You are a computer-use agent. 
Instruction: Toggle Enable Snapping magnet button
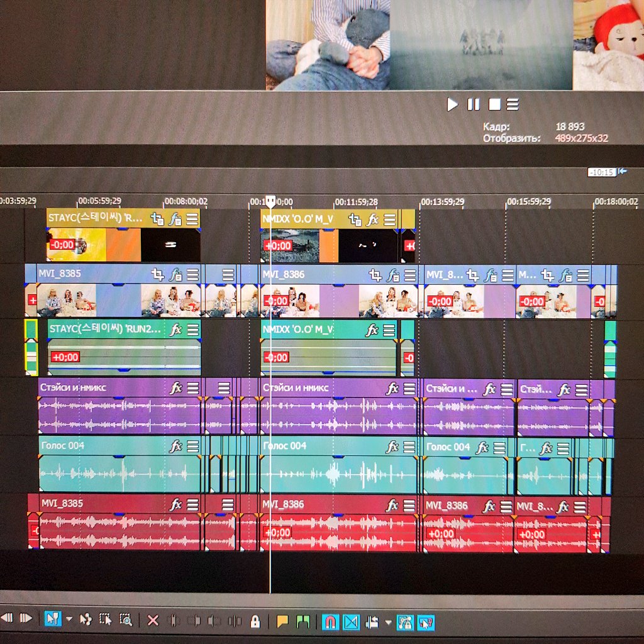(x=330, y=622)
